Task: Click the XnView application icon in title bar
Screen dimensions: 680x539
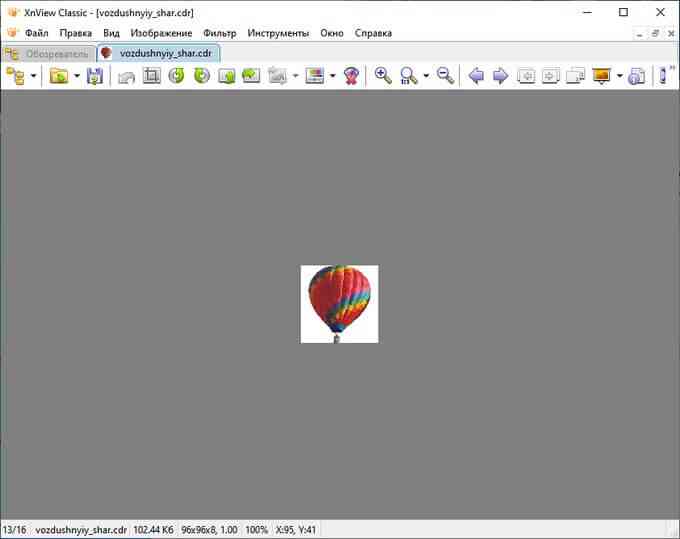Action: point(13,12)
